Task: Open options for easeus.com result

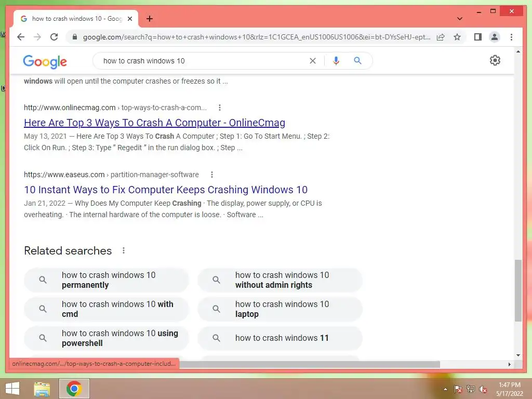Action: [212, 175]
